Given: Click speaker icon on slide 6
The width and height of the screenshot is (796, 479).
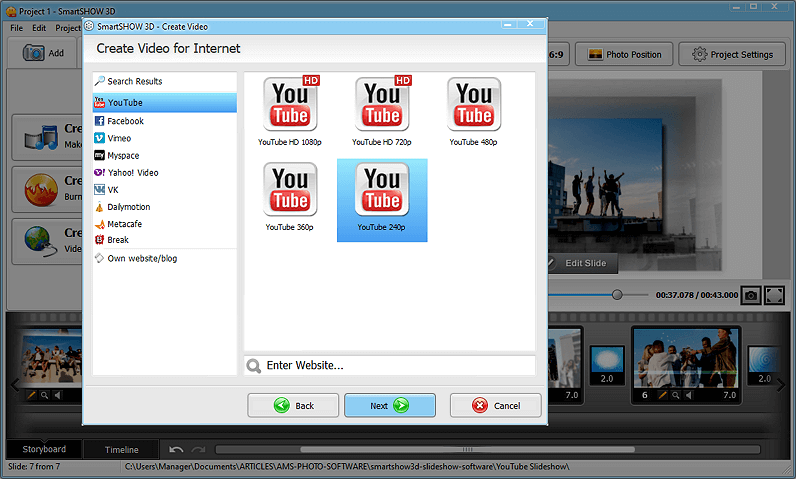Looking at the screenshot, I should [689, 395].
